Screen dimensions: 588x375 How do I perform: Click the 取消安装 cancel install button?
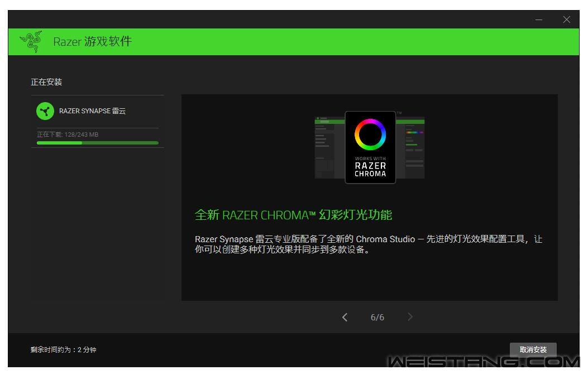pyautogui.click(x=533, y=350)
